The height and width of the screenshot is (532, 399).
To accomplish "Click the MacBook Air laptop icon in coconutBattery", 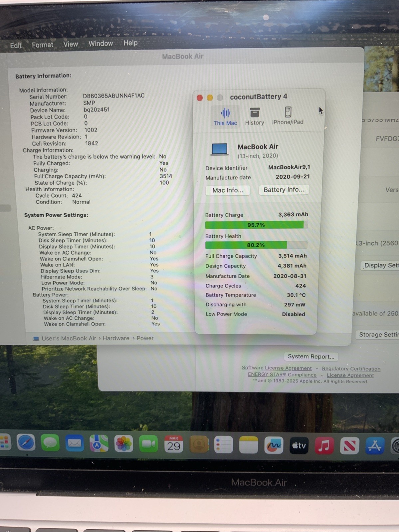I will coord(220,149).
